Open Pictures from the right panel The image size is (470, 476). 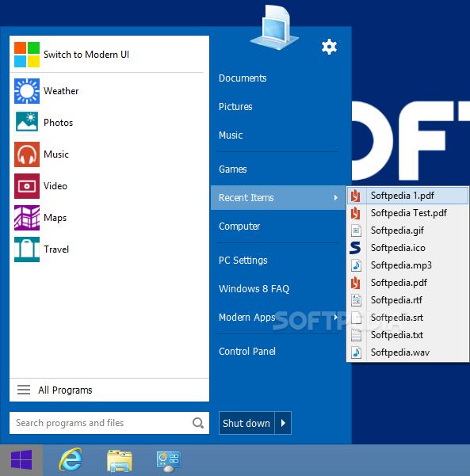tap(235, 107)
